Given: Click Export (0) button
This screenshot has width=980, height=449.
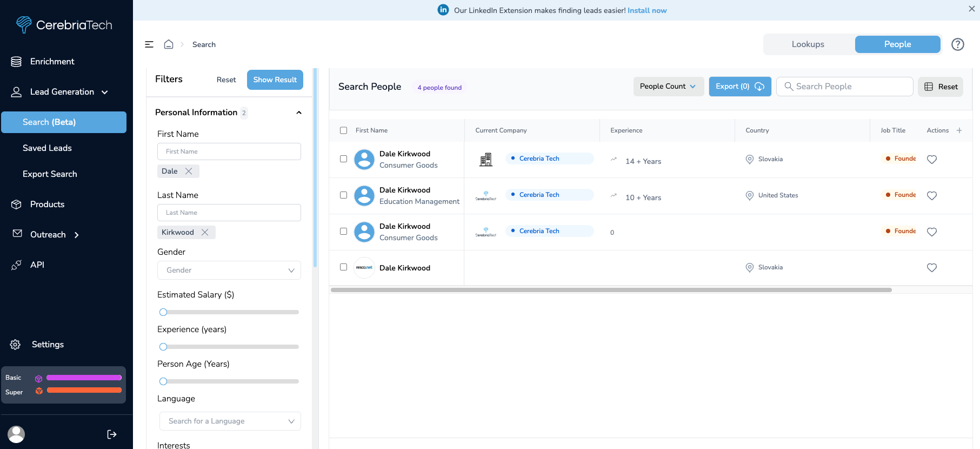Looking at the screenshot, I should [x=740, y=87].
